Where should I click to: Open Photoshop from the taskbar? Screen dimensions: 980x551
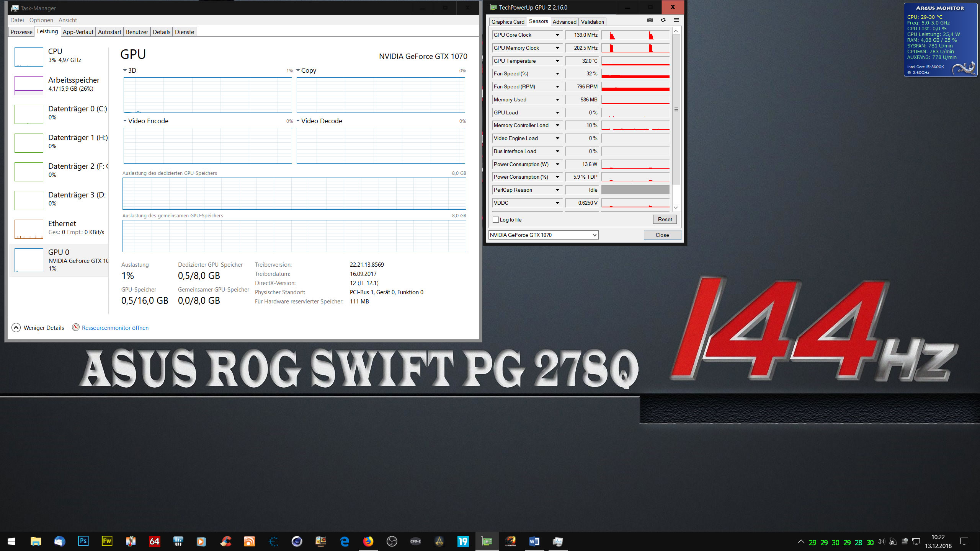(83, 541)
